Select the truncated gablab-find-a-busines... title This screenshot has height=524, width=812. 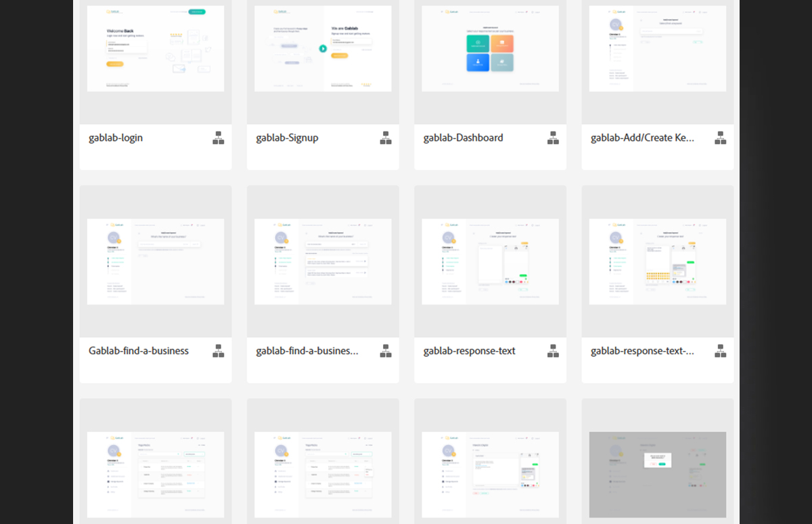coord(307,351)
